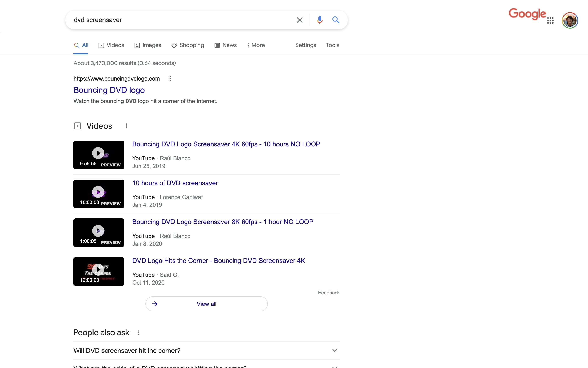Open the More search categories menu
This screenshot has width=588, height=368.
point(256,45)
